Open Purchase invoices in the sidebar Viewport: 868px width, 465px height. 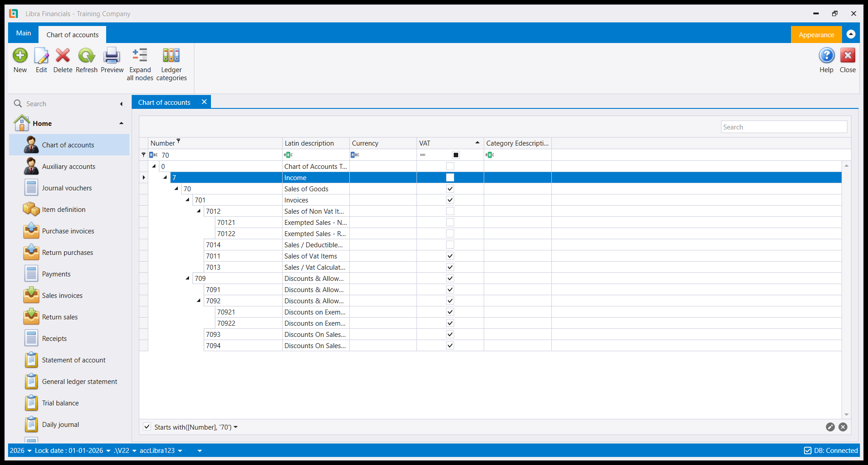pyautogui.click(x=69, y=231)
